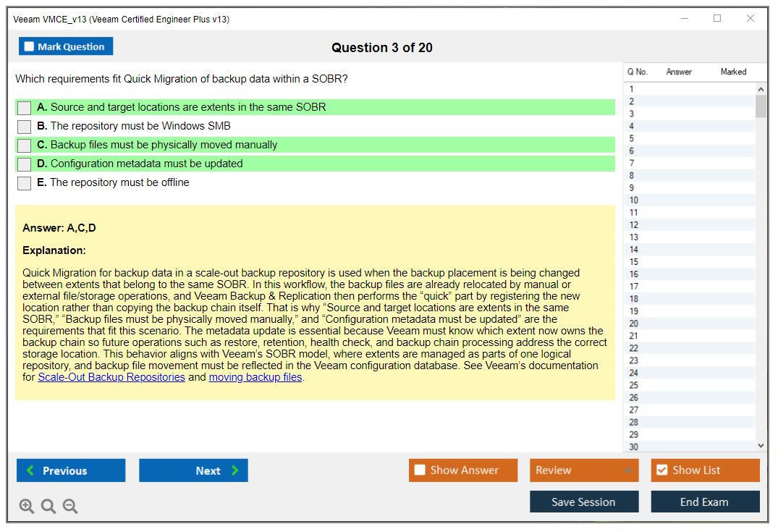Select question 12 in the list
778x532 pixels.
point(690,225)
